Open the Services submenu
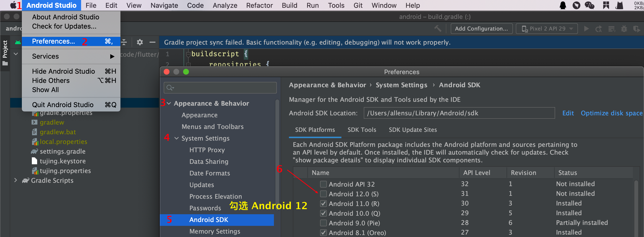The width and height of the screenshot is (644, 237). click(x=71, y=56)
